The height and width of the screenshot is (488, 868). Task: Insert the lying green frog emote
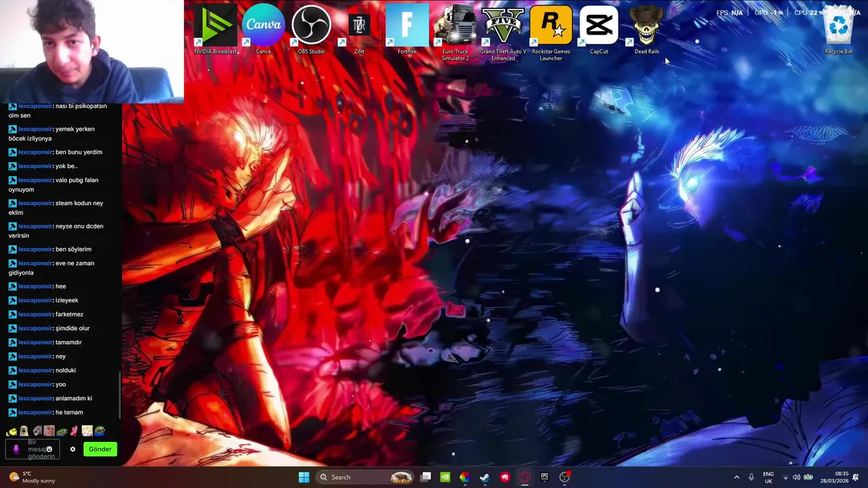coord(62,431)
